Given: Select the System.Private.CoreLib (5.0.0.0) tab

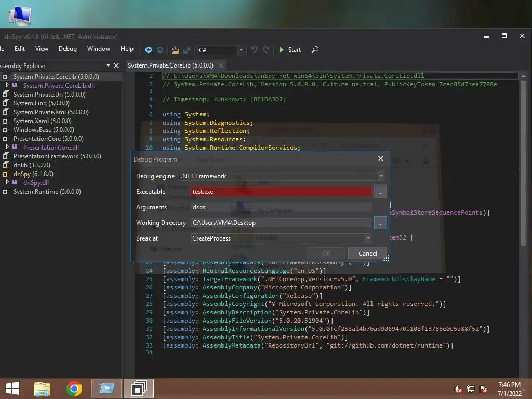Looking at the screenshot, I should (170, 65).
